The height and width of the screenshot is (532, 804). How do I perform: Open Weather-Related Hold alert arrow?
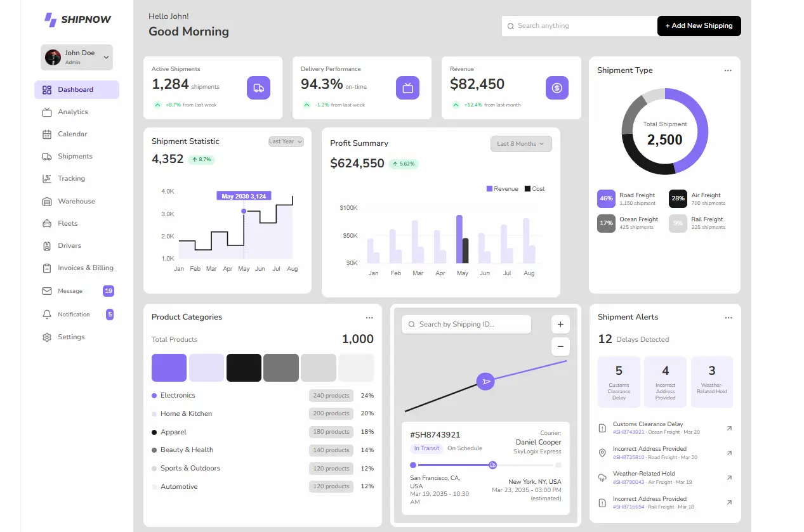point(729,477)
